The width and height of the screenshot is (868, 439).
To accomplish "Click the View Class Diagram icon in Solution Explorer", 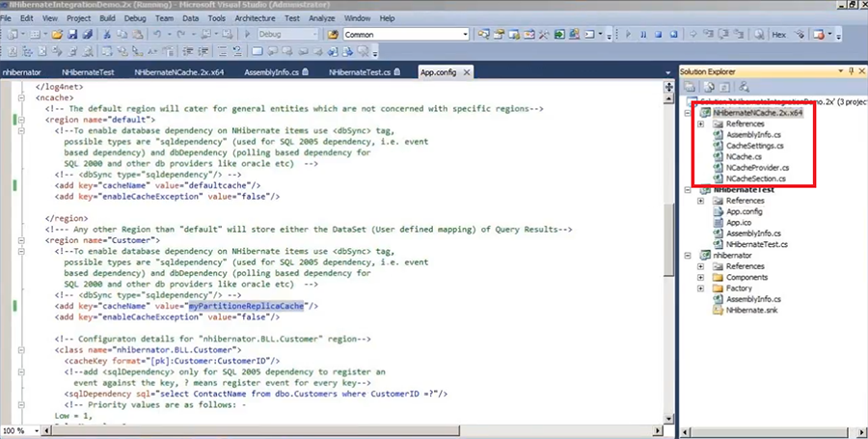I will tap(744, 87).
